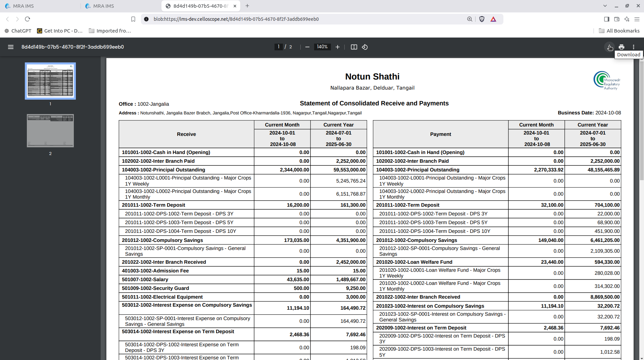Click the 140% zoom level field
Screen dimensions: 644x360
[x=322, y=47]
